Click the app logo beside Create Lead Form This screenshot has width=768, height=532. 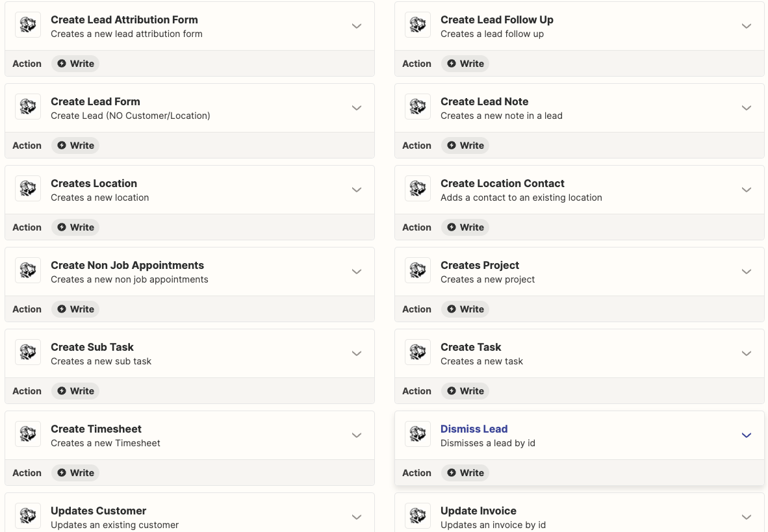(28, 107)
